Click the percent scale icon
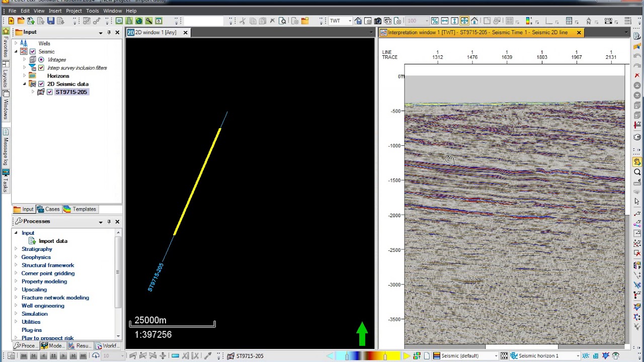644x362 pixels. click(x=435, y=21)
